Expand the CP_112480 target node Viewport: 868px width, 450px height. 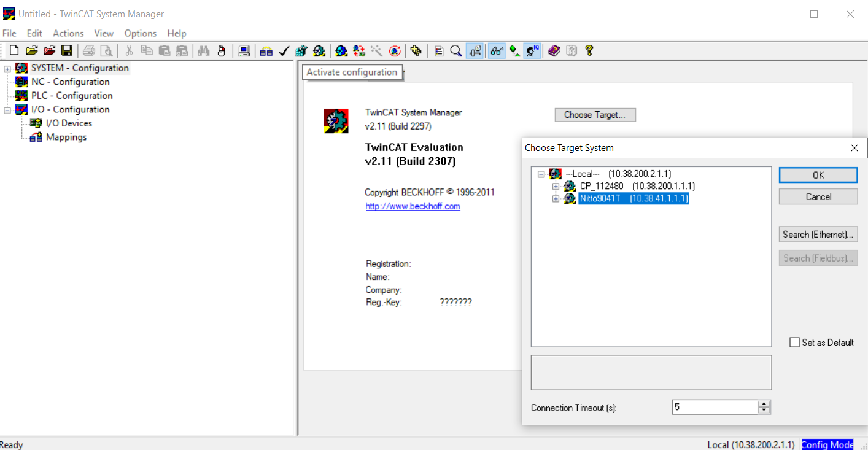click(x=556, y=186)
